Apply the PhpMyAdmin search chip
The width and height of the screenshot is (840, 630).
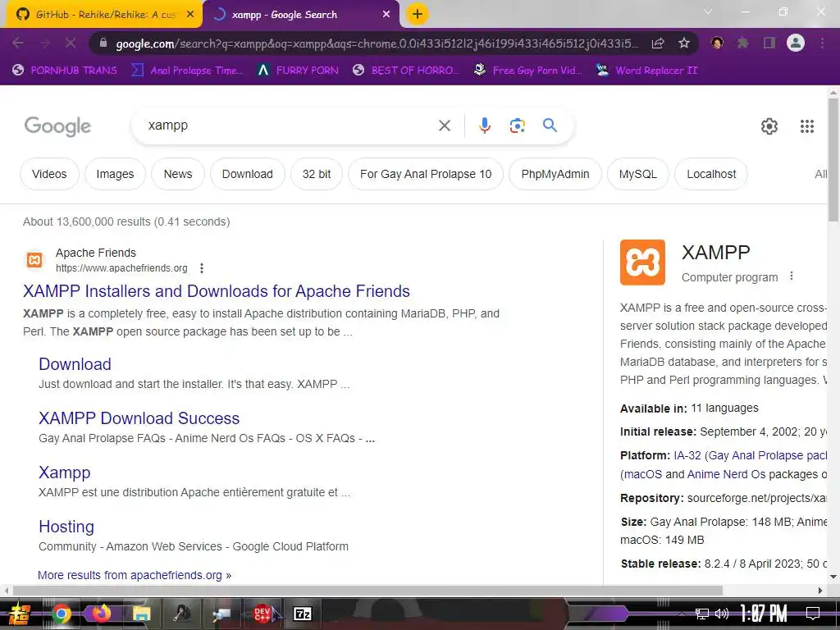tap(555, 174)
